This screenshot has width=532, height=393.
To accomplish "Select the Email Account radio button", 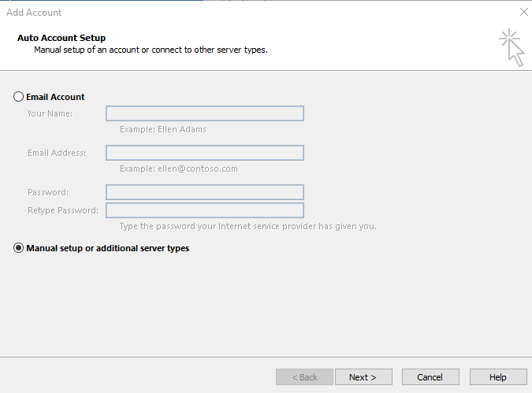I will pyautogui.click(x=18, y=97).
